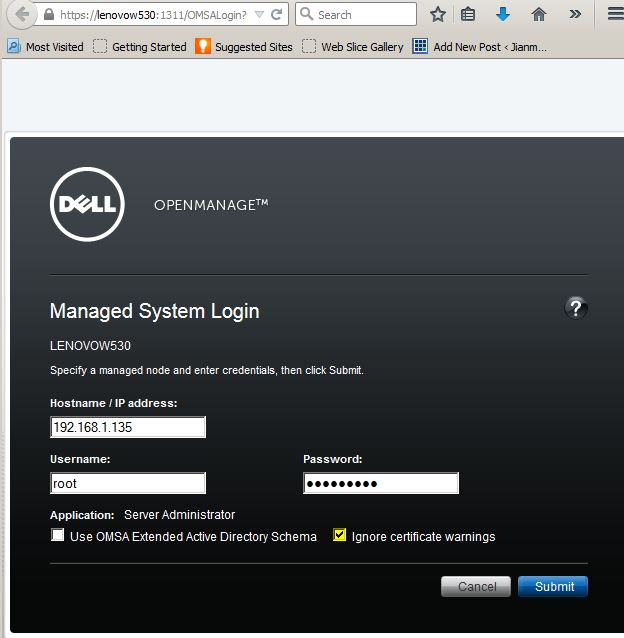Viewport: 624px width, 638px height.
Task: Click the address bar URL text
Action: (x=153, y=15)
